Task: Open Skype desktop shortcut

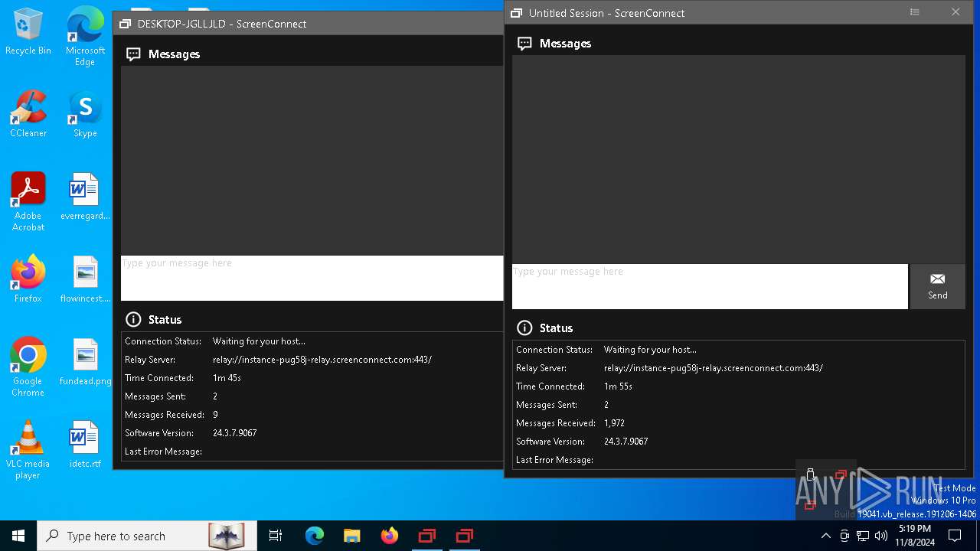Action: [x=85, y=114]
